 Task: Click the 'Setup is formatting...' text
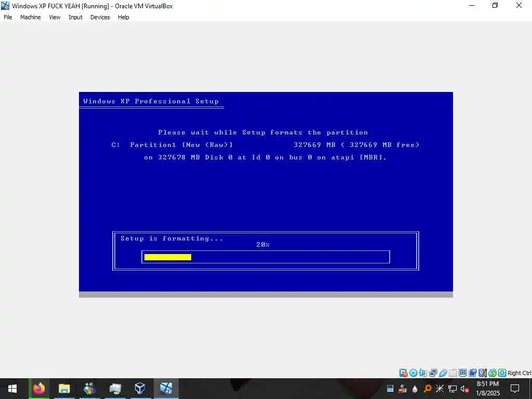click(x=171, y=238)
